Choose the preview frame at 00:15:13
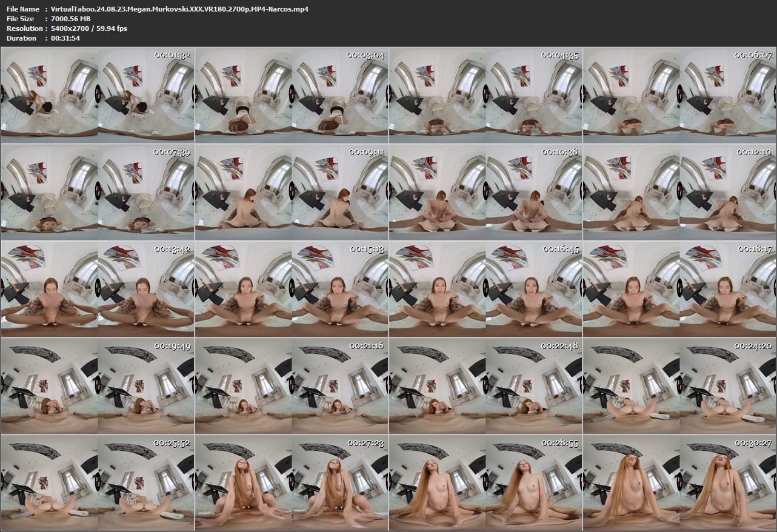This screenshot has height=532, width=777. pos(292,288)
